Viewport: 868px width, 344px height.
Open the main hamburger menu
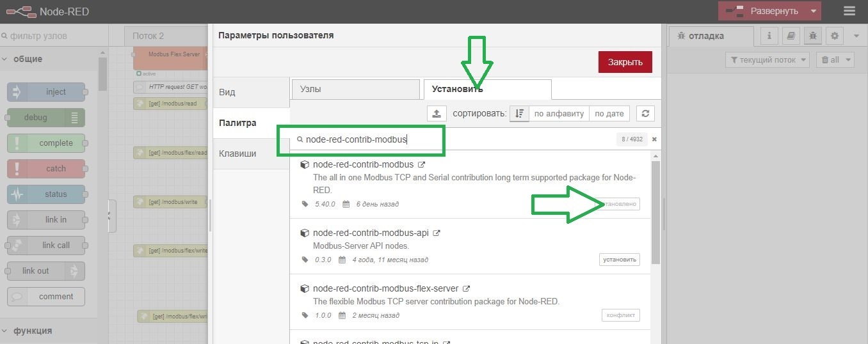[849, 11]
